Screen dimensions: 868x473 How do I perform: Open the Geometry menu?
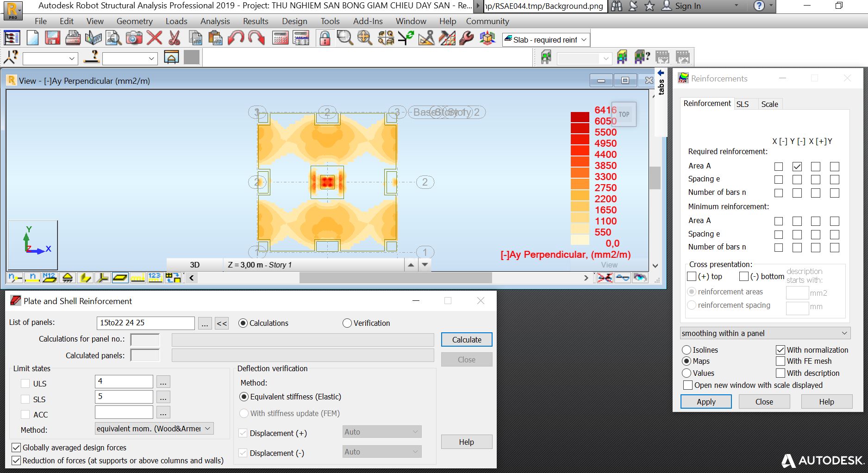[134, 21]
